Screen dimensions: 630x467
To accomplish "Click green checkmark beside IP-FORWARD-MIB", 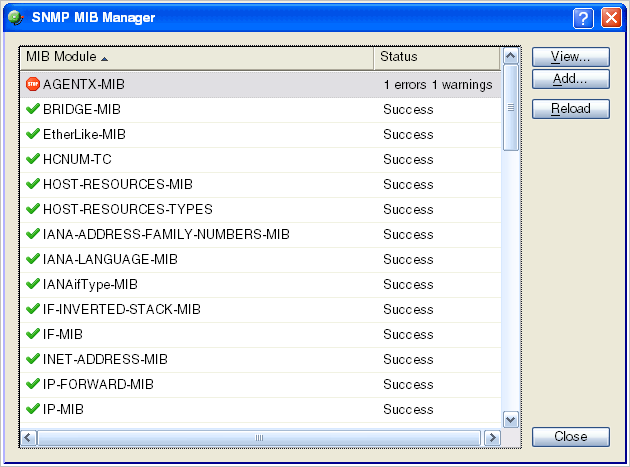I will pos(32,384).
